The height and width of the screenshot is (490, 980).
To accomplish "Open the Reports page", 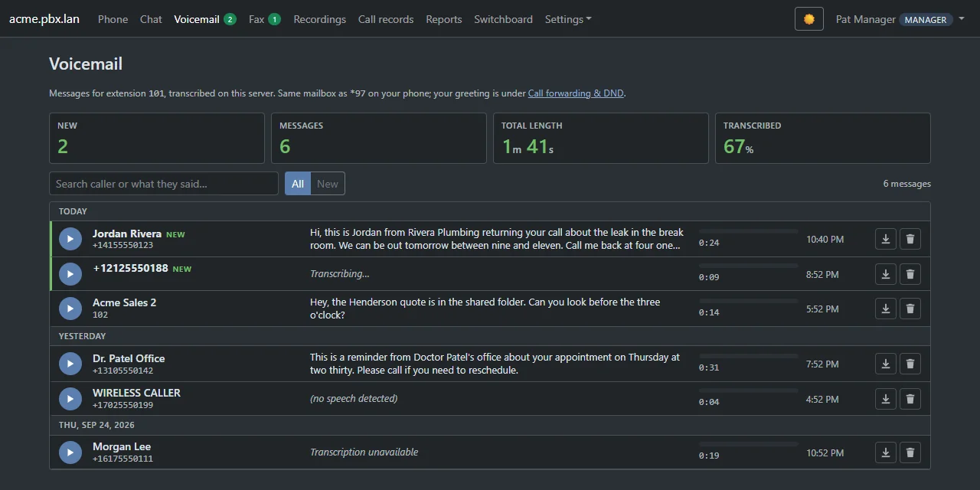I will [444, 19].
